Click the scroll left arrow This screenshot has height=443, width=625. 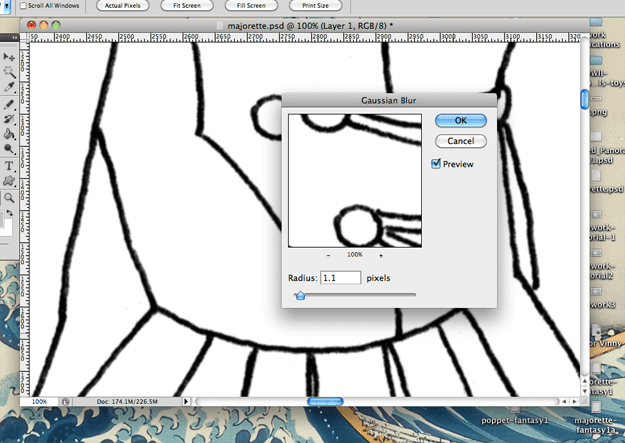tap(564, 402)
